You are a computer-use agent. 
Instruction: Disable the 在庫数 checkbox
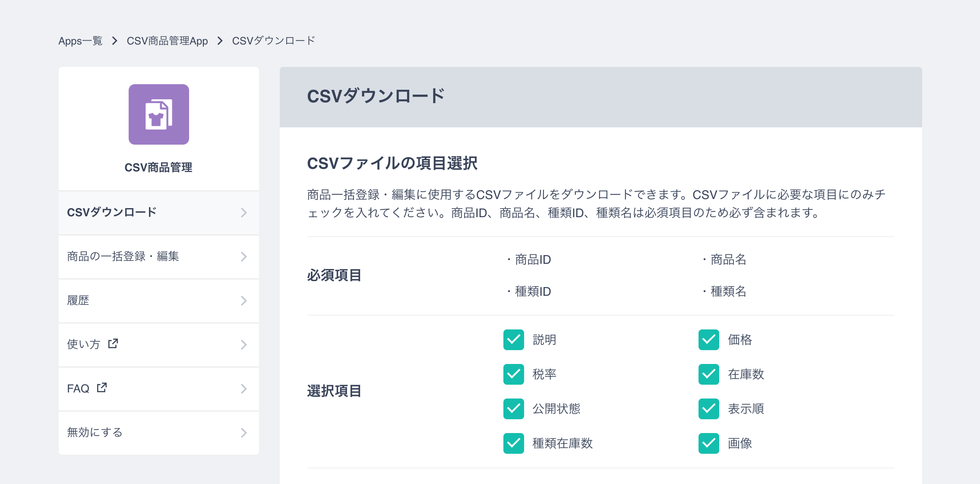pos(708,374)
